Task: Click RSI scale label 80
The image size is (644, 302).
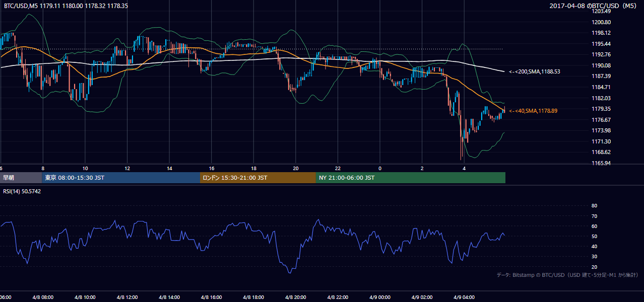Action: click(594, 206)
